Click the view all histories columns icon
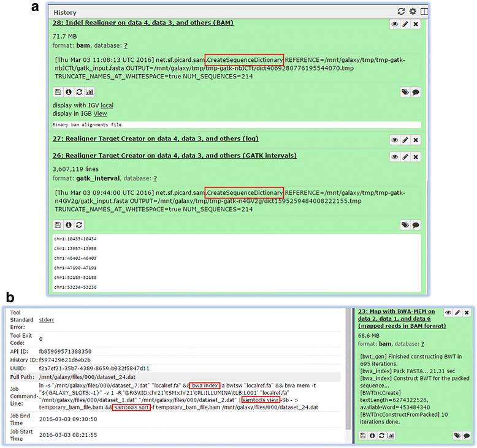The image size is (477, 448). tap(424, 12)
